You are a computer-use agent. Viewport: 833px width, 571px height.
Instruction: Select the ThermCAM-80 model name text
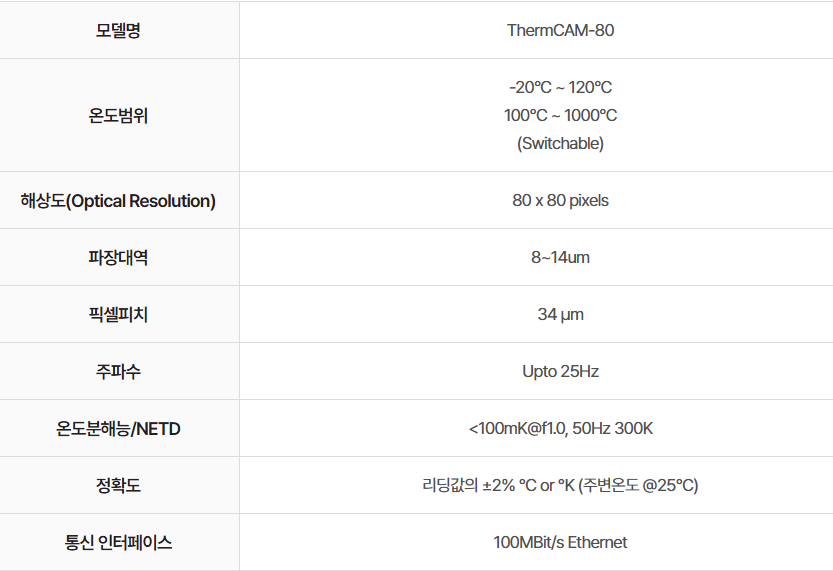click(560, 30)
